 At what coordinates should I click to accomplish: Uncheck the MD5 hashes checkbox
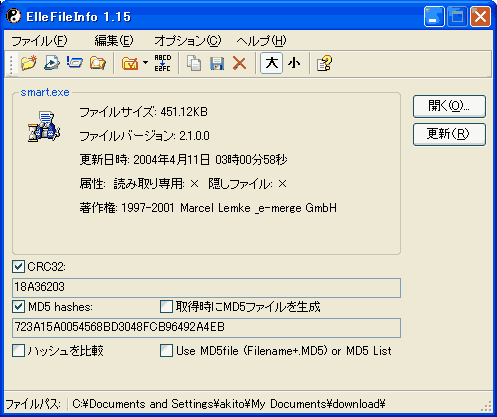click(18, 307)
